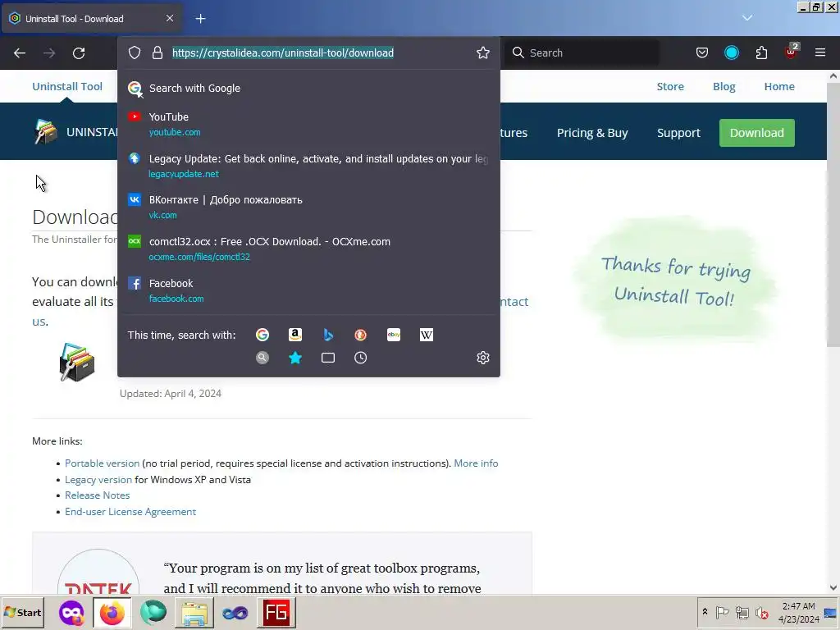Click the padlock site info icon
The image size is (840, 630).
click(157, 52)
